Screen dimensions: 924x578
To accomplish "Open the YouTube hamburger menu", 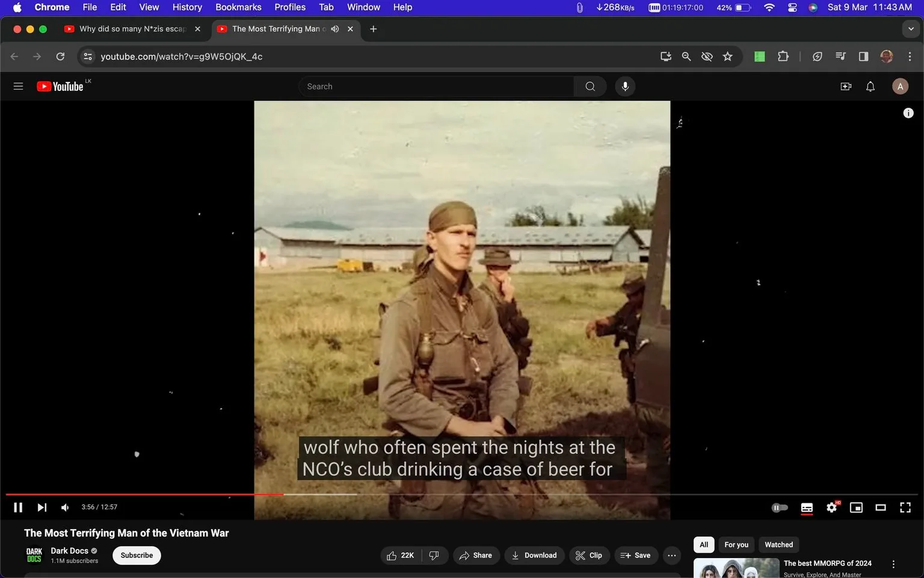I will tap(18, 86).
